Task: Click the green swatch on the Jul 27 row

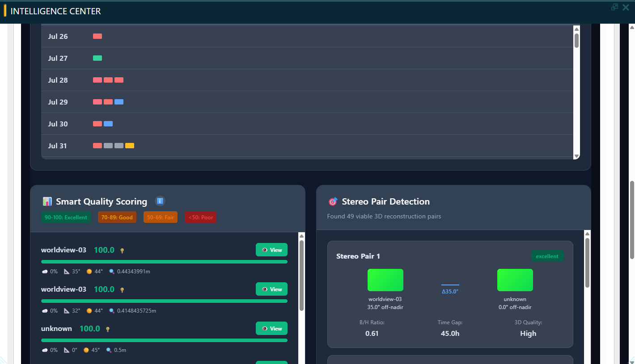Action: (x=97, y=58)
